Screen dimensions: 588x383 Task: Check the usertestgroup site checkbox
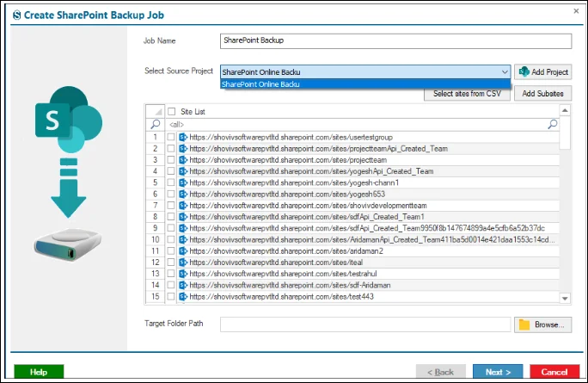tap(171, 137)
